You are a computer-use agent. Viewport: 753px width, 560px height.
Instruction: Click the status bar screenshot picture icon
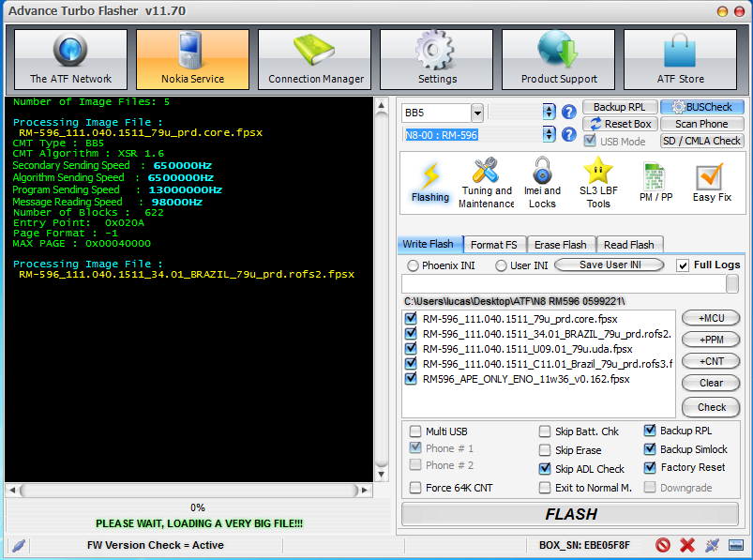point(736,545)
